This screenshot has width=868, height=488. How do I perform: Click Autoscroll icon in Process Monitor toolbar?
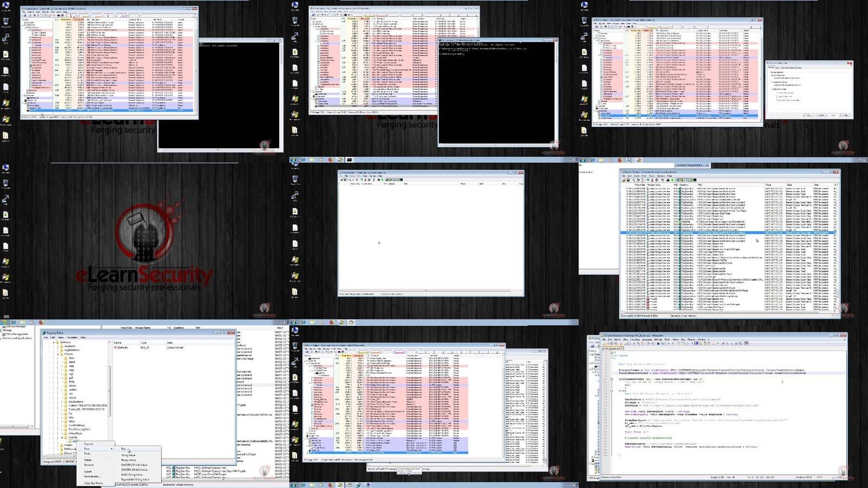pos(638,180)
